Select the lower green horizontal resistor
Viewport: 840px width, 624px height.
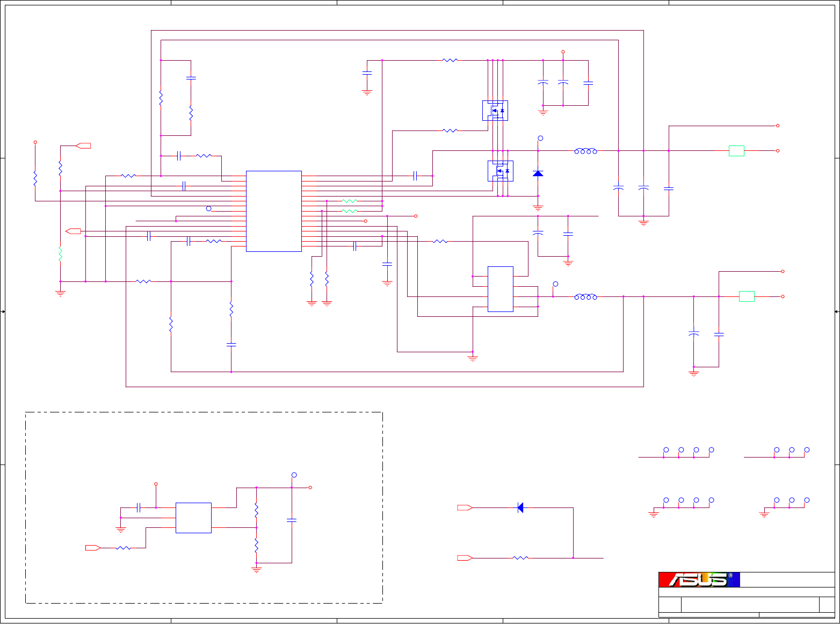[x=350, y=211]
